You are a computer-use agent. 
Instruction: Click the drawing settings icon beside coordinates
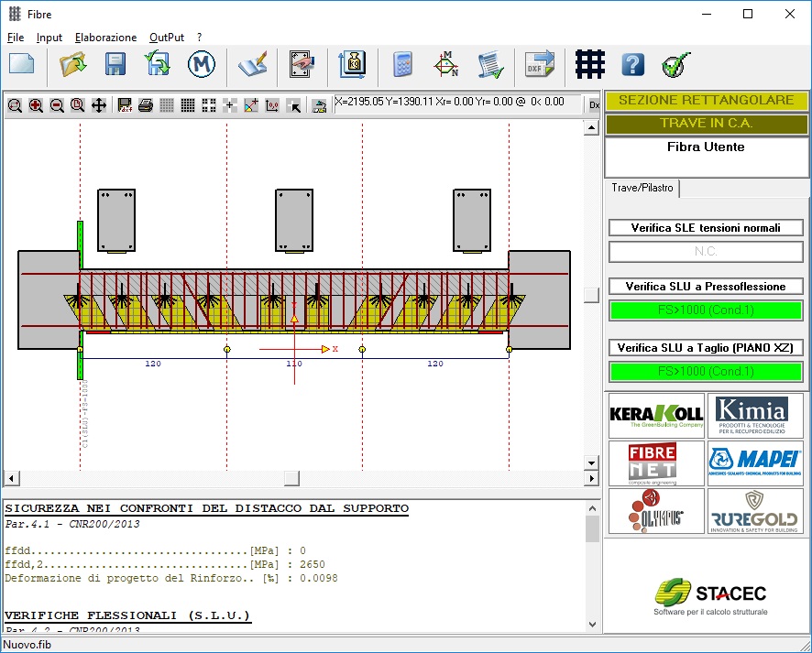click(319, 105)
